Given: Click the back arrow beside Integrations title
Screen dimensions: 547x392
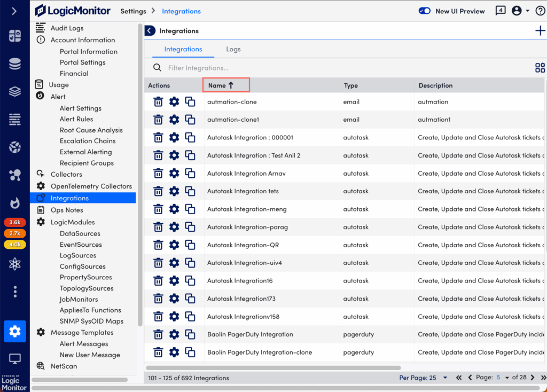Looking at the screenshot, I should 150,31.
